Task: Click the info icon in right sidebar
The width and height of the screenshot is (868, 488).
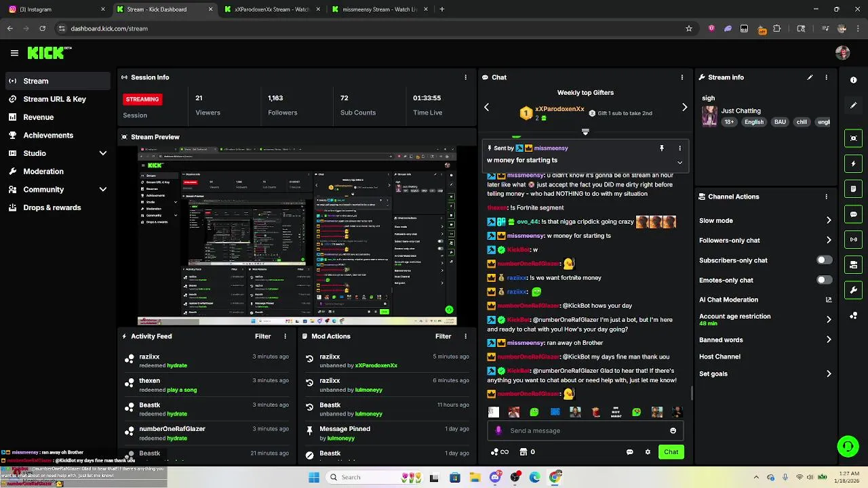Action: click(x=853, y=80)
